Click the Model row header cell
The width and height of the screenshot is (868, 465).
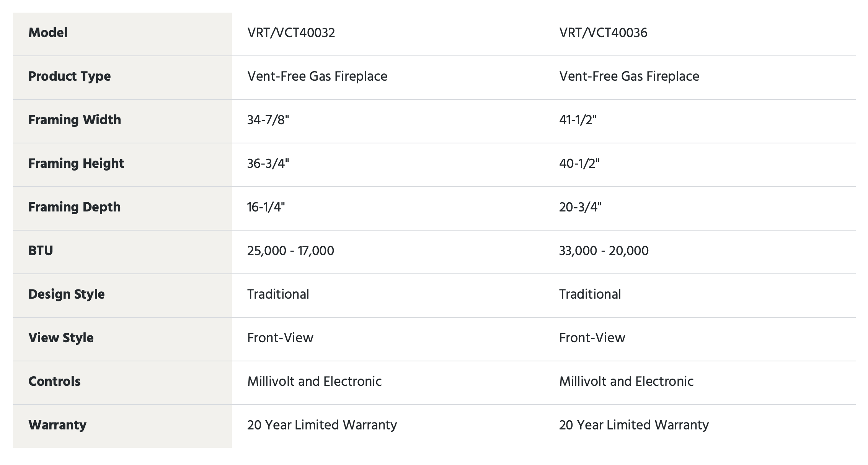click(122, 34)
